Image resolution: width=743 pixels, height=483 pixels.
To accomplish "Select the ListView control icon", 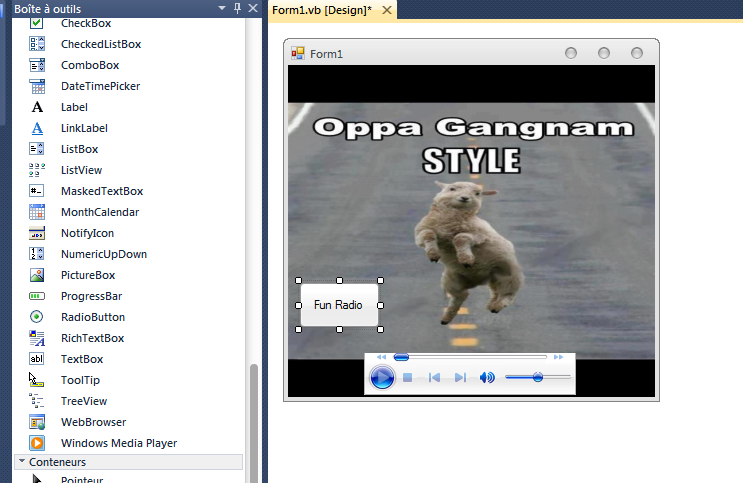I will coord(36,170).
